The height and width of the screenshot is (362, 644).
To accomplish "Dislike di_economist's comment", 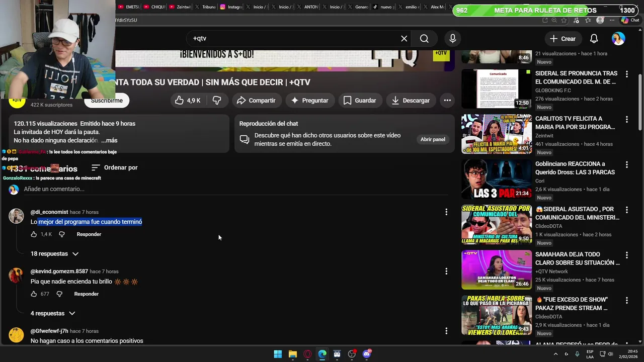I will [x=62, y=234].
